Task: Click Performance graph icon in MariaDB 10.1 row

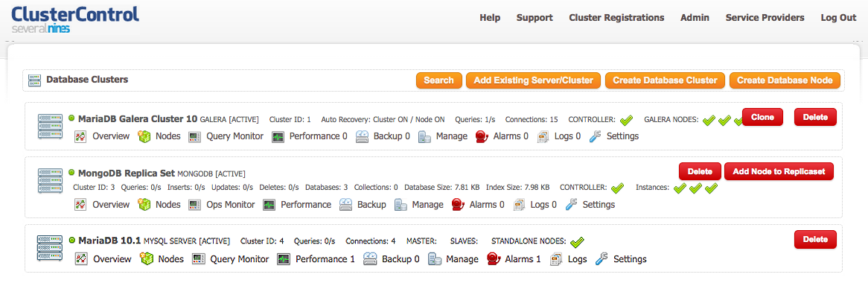Action: pyautogui.click(x=284, y=259)
